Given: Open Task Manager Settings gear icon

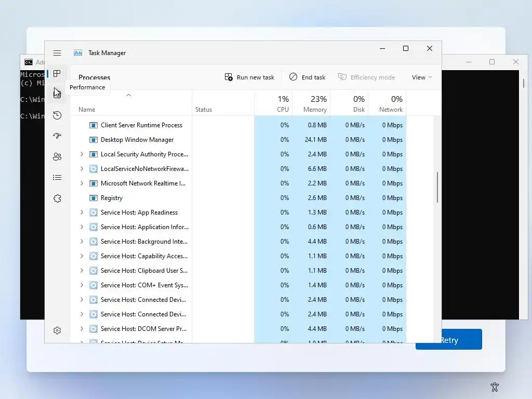Looking at the screenshot, I should click(57, 330).
